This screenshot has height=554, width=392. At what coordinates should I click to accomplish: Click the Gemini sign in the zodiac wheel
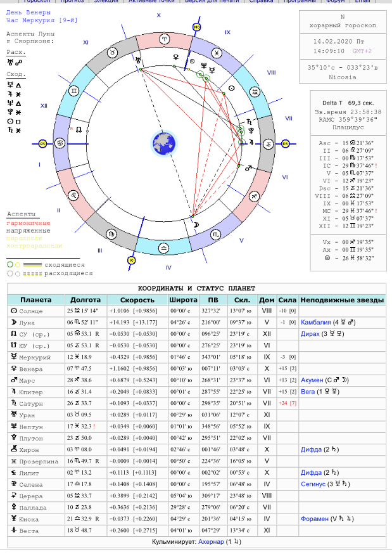(x=74, y=91)
